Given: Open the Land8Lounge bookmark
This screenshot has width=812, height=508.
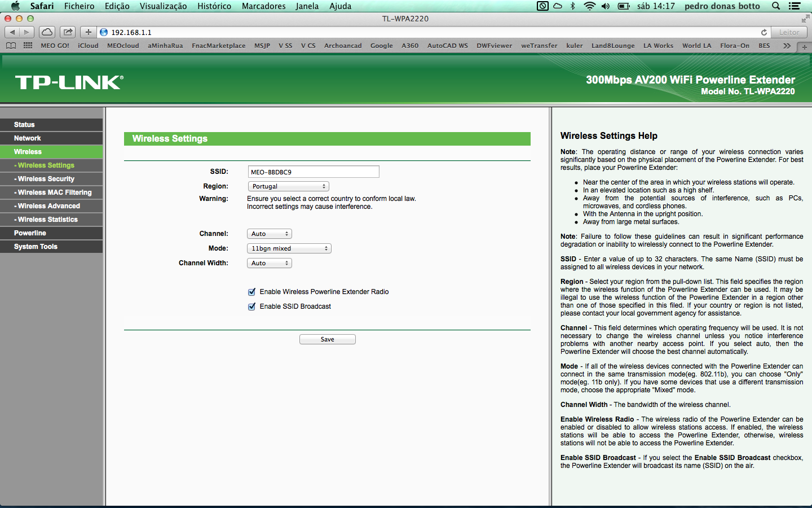Looking at the screenshot, I should click(613, 46).
